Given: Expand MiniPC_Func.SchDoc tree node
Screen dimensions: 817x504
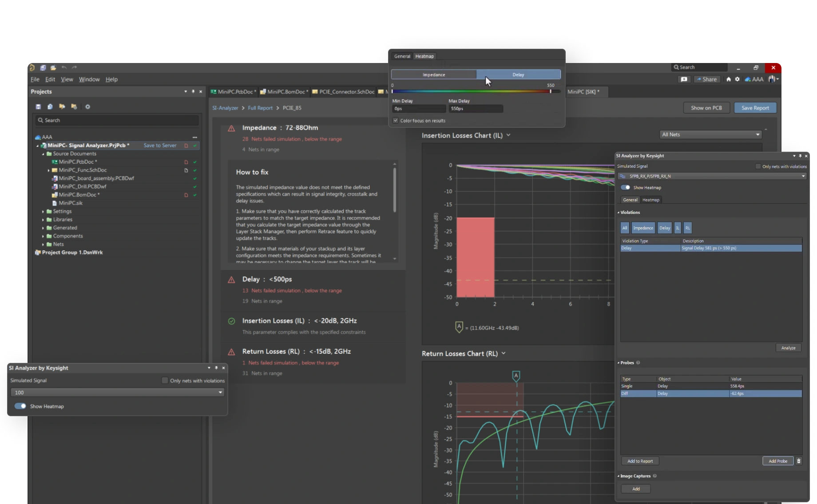Looking at the screenshot, I should coord(49,170).
